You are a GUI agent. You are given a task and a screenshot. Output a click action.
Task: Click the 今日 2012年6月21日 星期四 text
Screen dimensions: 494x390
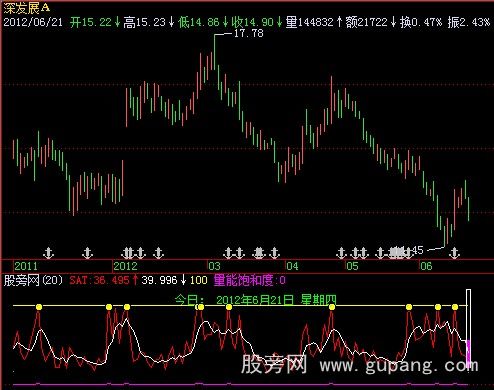[255, 300]
